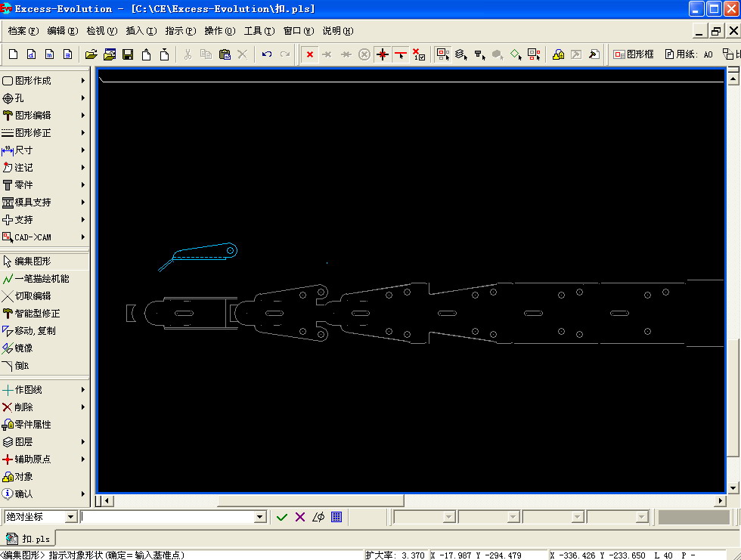Open the 作图线 panel item
Viewport: 741px width, 560px height.
45,389
